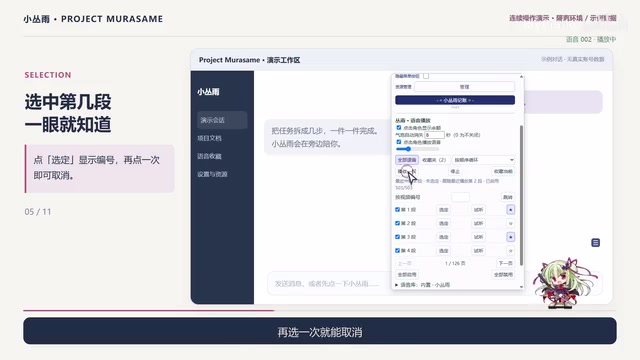Untick the 第 3 段 checkbox
640x360 pixels.
click(x=397, y=237)
